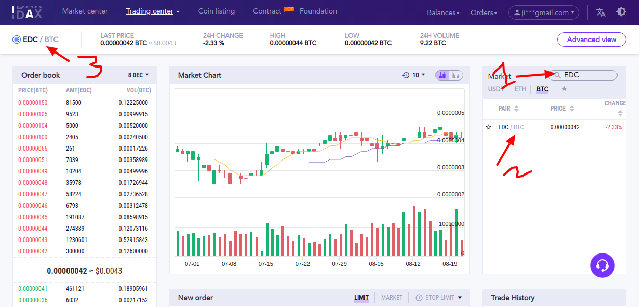The image size is (644, 307).
Task: Open Coin listing page
Action: pos(217,11)
